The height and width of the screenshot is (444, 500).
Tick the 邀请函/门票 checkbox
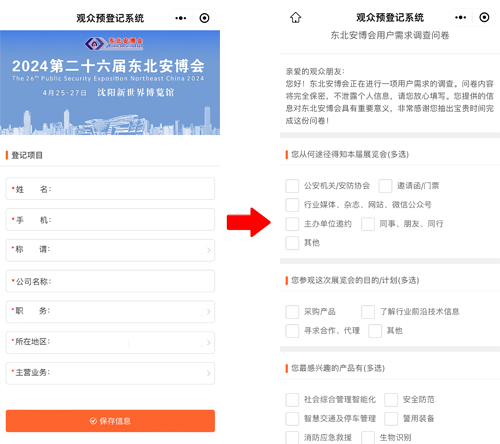385,186
